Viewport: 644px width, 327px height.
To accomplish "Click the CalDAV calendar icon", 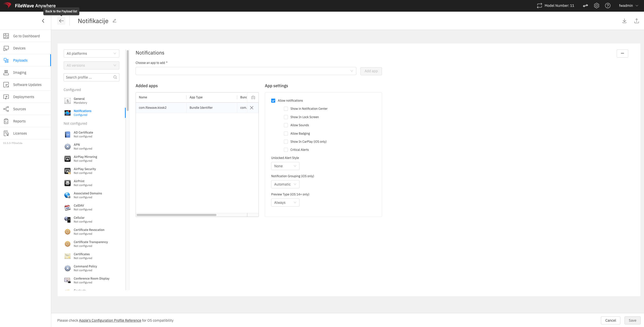I will point(67,207).
